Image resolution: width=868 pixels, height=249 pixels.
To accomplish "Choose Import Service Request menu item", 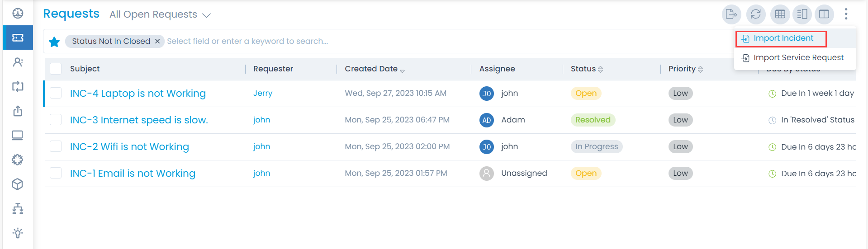I will (x=798, y=58).
